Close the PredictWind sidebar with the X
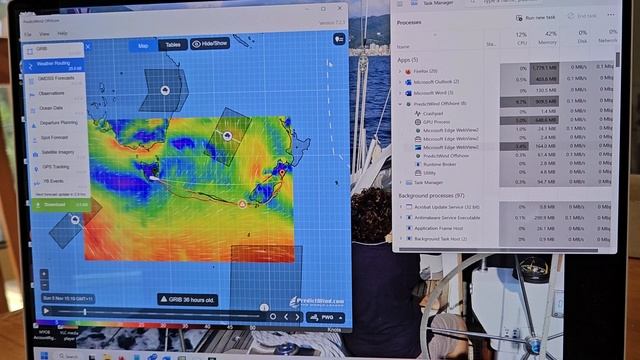 88,47
